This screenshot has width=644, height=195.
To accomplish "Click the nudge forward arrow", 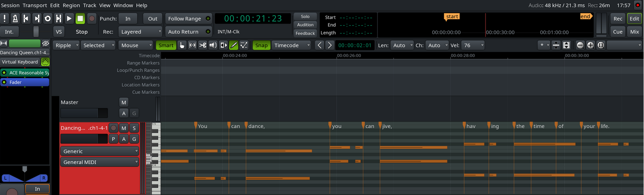I will point(330,45).
